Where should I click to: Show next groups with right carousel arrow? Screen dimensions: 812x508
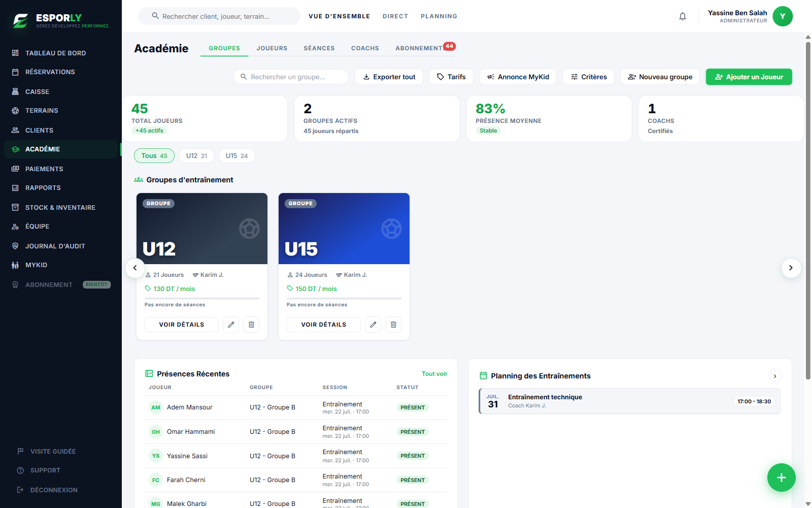tap(791, 268)
